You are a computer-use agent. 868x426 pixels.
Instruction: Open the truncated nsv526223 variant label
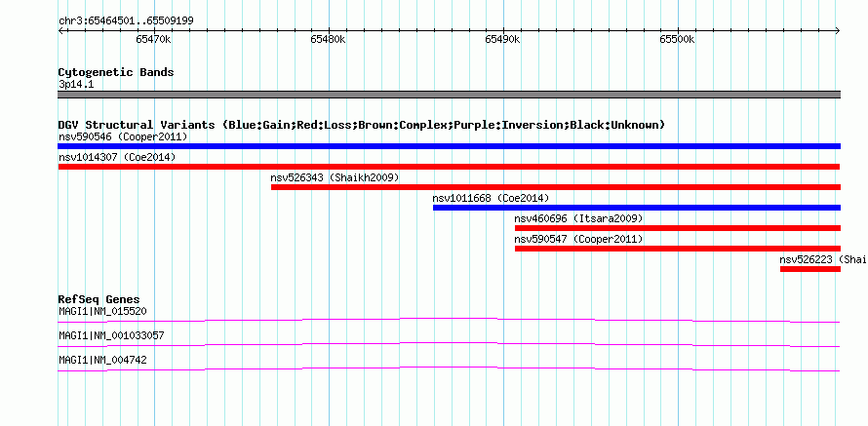[822, 259]
